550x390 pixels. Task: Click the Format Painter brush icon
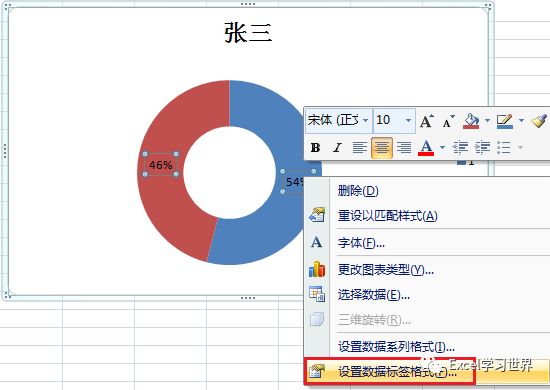click(539, 121)
